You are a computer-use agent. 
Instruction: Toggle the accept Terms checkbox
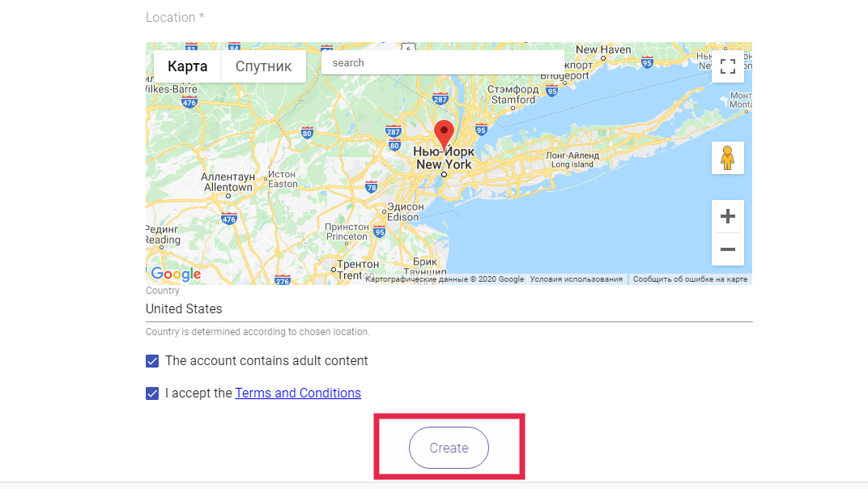tap(152, 393)
